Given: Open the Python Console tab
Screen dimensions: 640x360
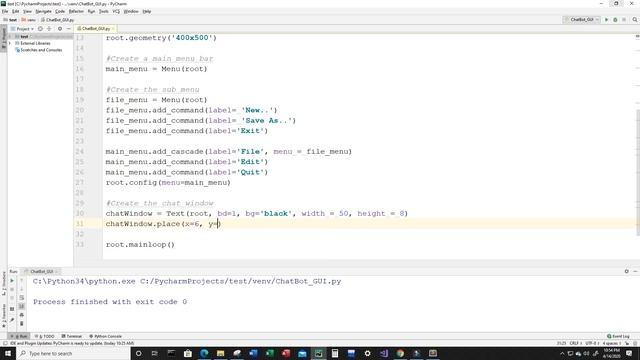Looking at the screenshot, I should 105,336.
